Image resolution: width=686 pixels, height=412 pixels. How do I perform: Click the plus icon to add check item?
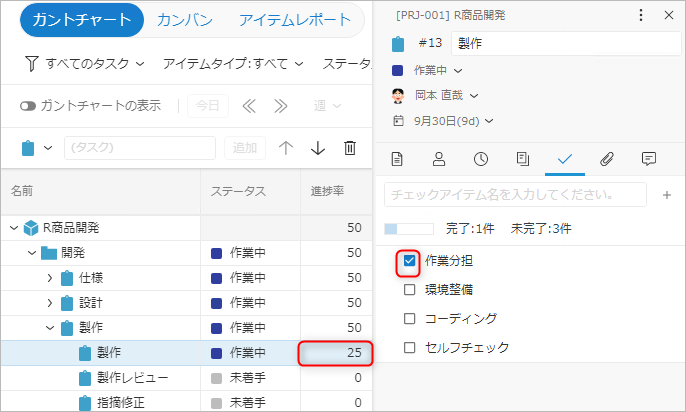tap(667, 194)
